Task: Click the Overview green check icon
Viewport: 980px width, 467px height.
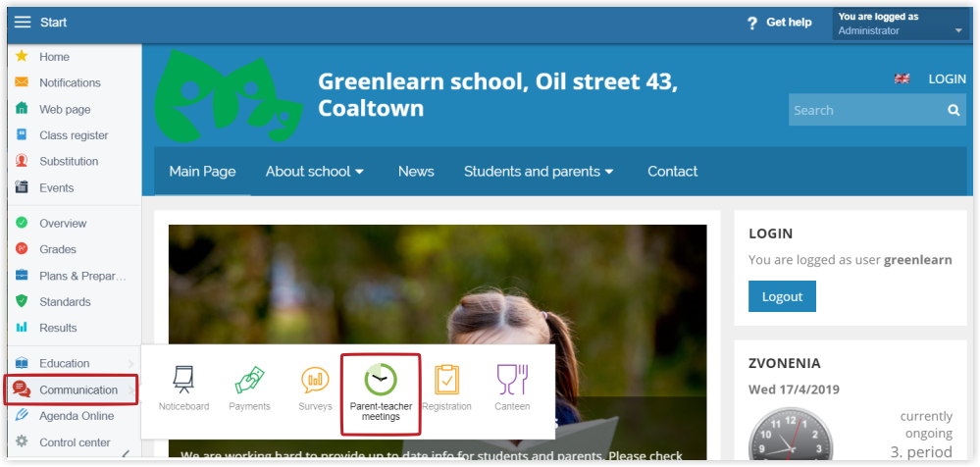Action: [x=22, y=223]
